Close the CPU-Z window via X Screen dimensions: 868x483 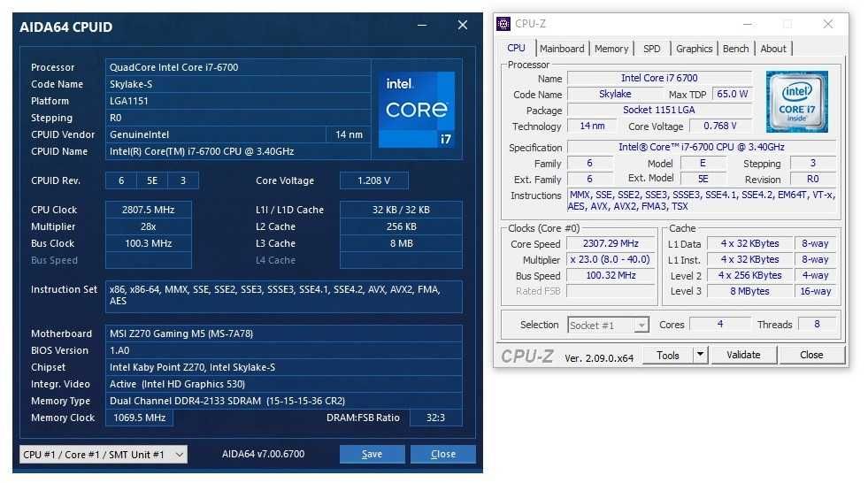[828, 24]
